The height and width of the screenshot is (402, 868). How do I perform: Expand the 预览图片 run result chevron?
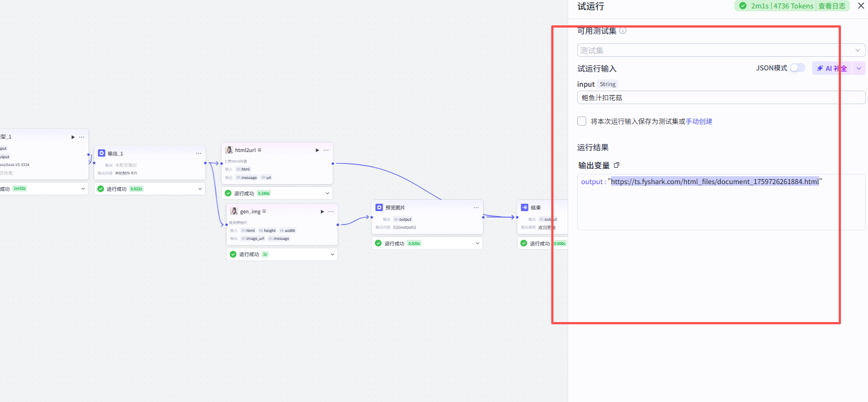(478, 244)
